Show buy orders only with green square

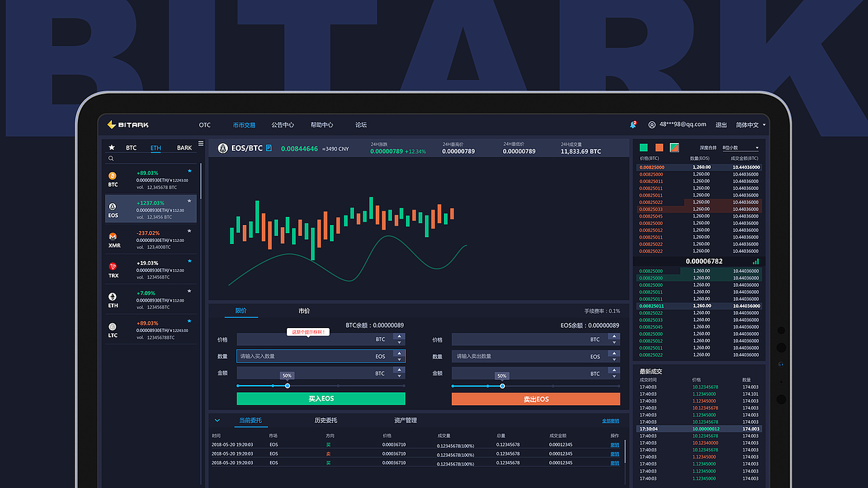(x=644, y=147)
